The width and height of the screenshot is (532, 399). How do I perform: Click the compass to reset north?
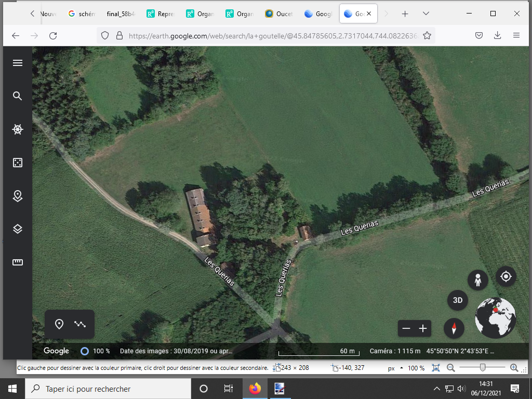point(454,328)
